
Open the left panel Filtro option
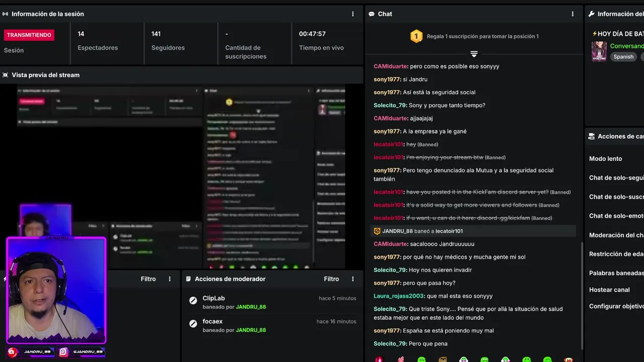pos(148,279)
